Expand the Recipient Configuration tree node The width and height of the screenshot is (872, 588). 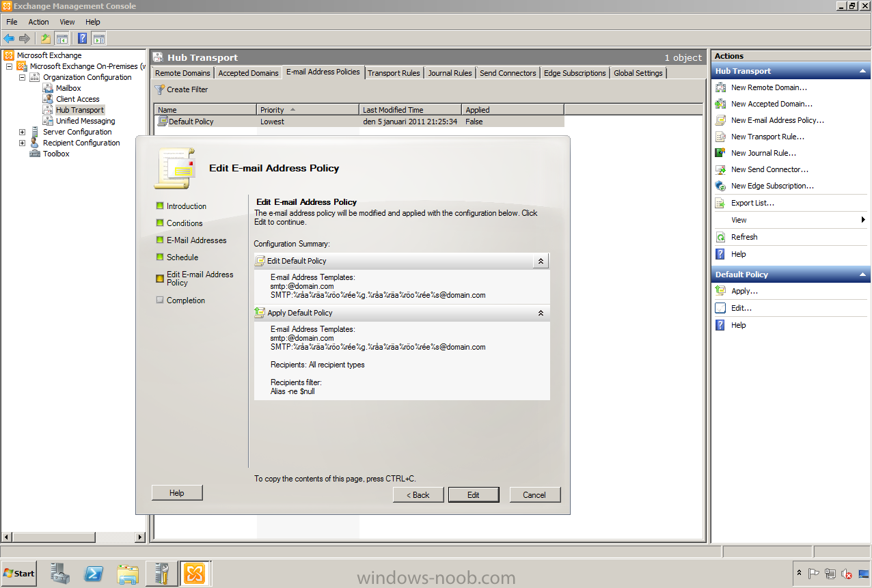[22, 143]
